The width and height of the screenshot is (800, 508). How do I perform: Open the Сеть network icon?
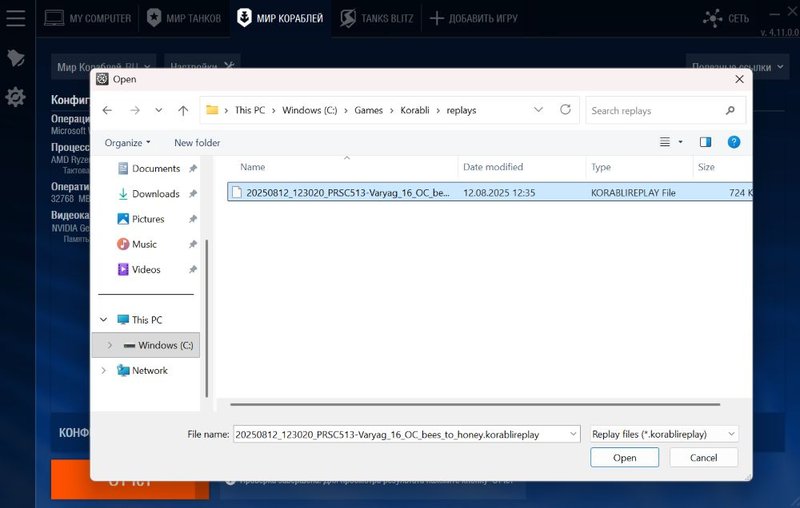coord(712,18)
